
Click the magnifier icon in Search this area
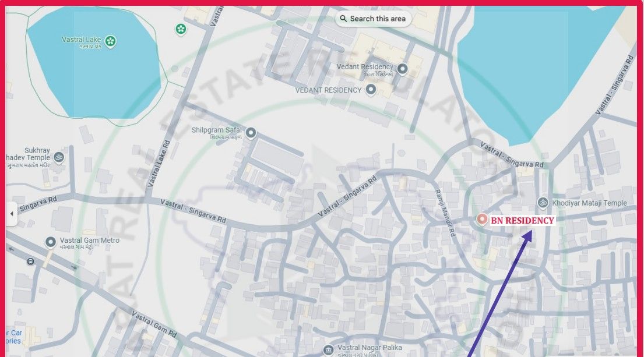coord(343,19)
